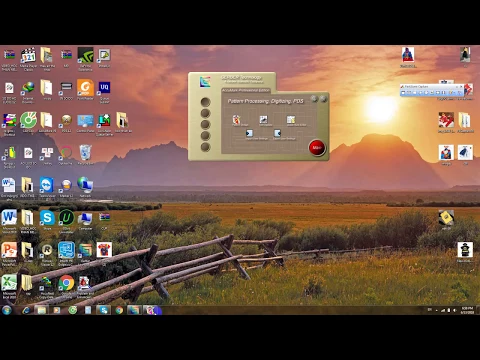The image size is (480, 360).
Task: Click the topmost round launchpad category button
Action: tap(205, 102)
